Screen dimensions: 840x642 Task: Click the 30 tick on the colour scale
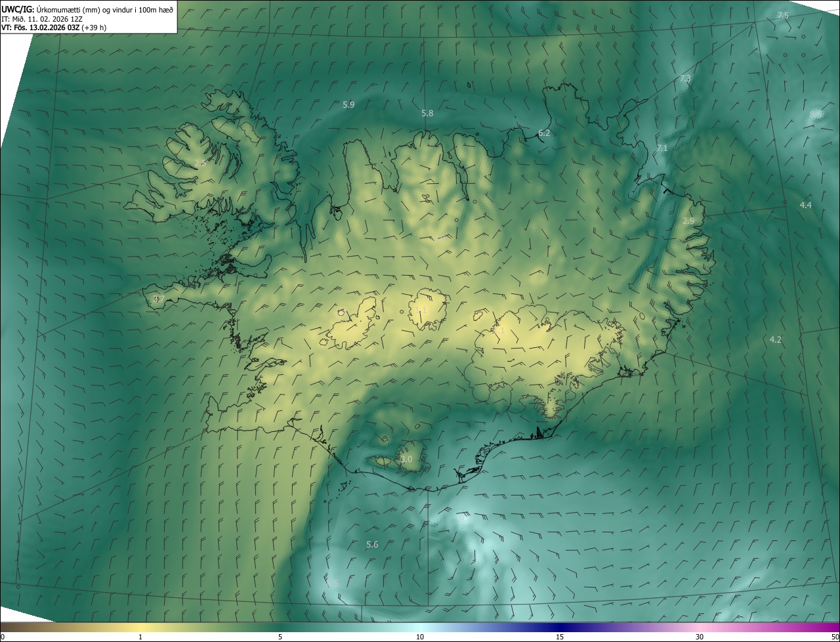[x=700, y=637]
